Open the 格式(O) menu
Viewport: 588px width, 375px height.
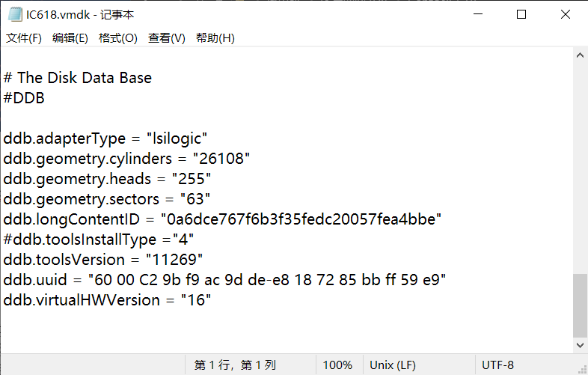[118, 38]
